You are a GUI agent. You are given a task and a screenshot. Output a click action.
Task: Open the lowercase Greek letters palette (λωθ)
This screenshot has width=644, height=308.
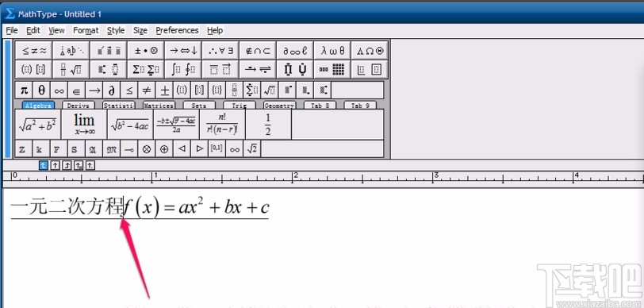tap(332, 51)
